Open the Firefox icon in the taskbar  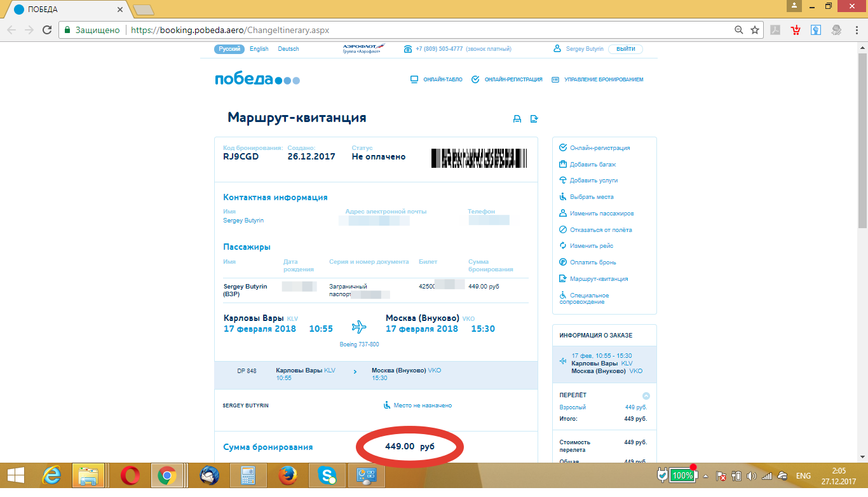(287, 475)
